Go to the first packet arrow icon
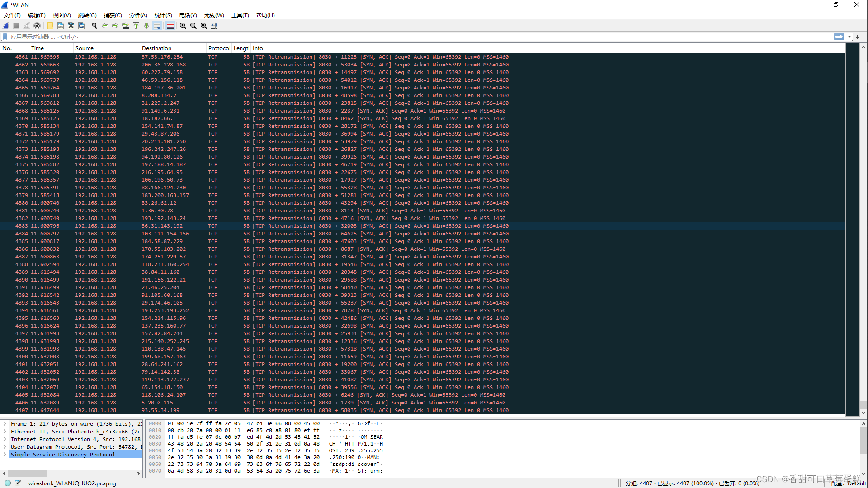 click(x=136, y=26)
